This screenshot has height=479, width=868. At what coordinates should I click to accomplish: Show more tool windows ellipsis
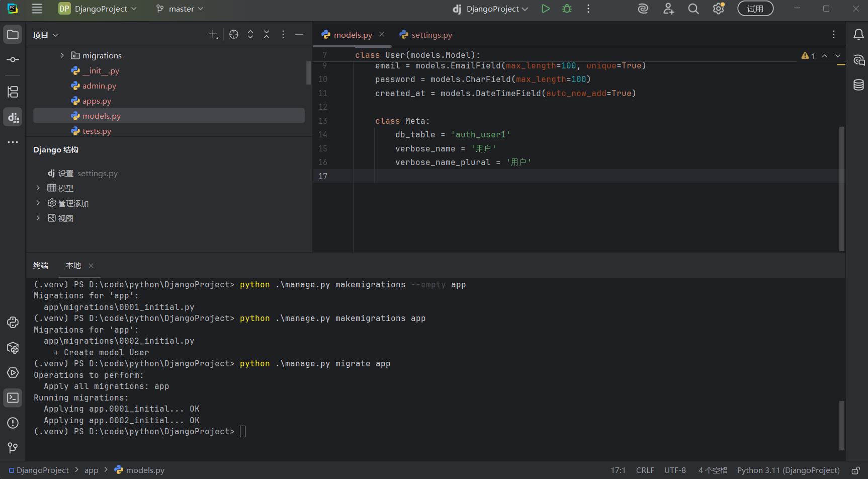[13, 142]
